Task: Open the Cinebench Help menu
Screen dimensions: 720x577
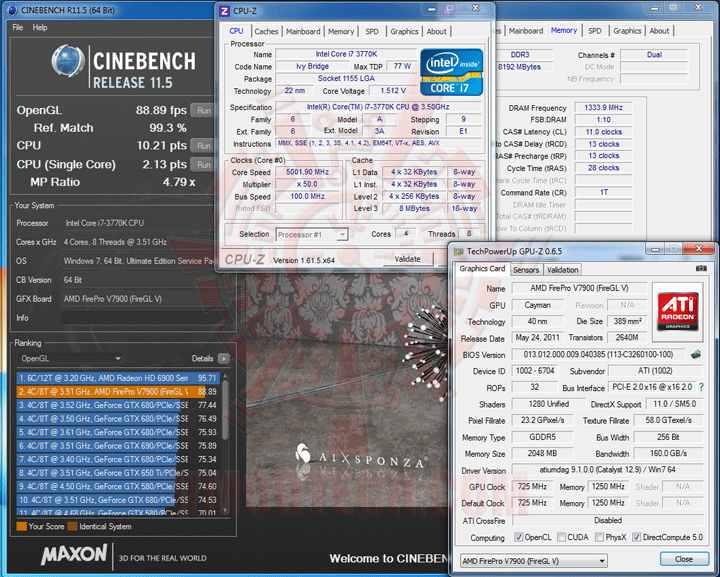Action: 40,28
